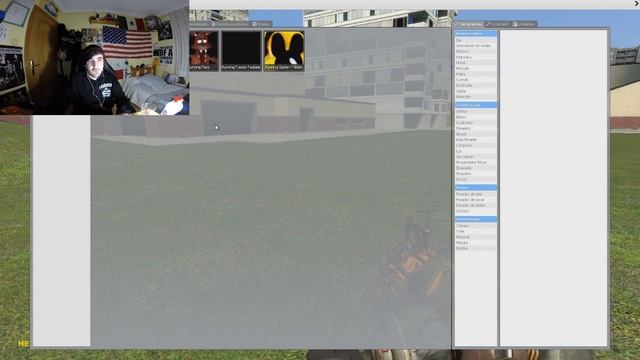Select the Estelas tool

pos(476,248)
